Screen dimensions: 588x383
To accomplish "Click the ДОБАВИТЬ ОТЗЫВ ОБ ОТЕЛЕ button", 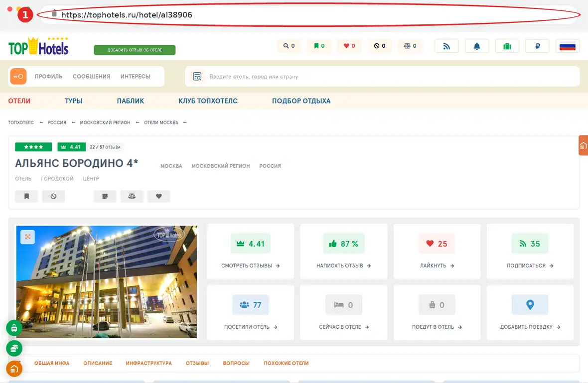I will click(x=135, y=50).
